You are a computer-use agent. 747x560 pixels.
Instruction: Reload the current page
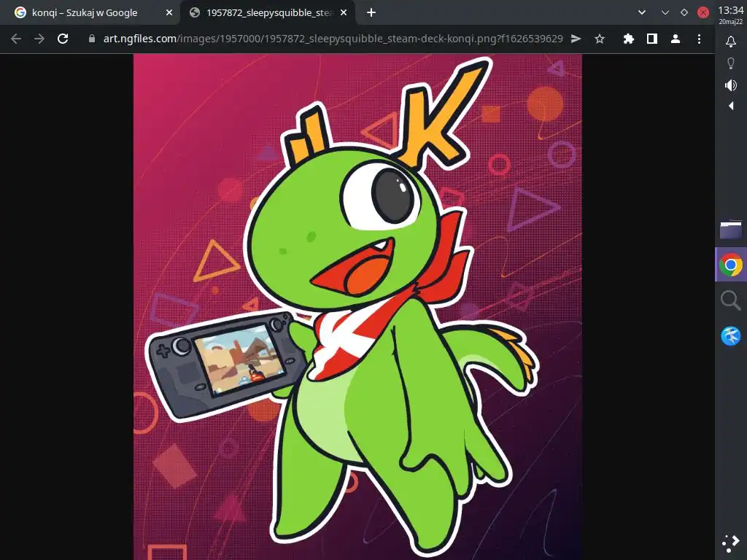click(63, 39)
